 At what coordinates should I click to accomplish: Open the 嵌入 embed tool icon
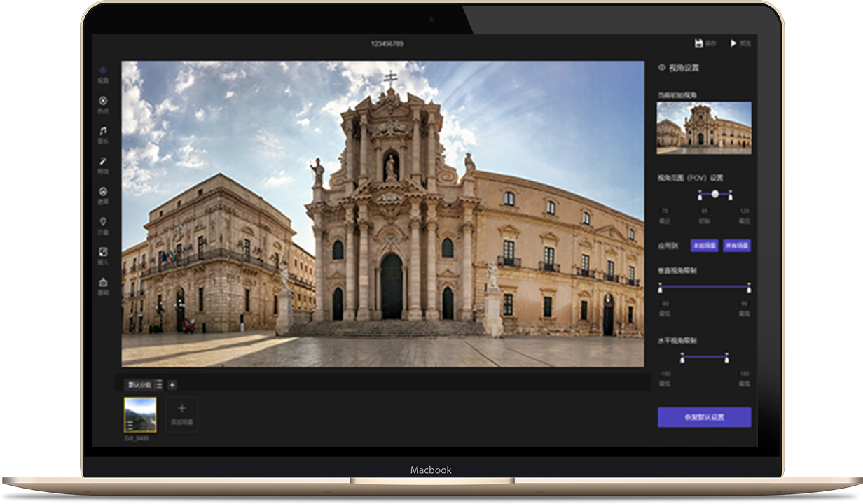coord(103,252)
